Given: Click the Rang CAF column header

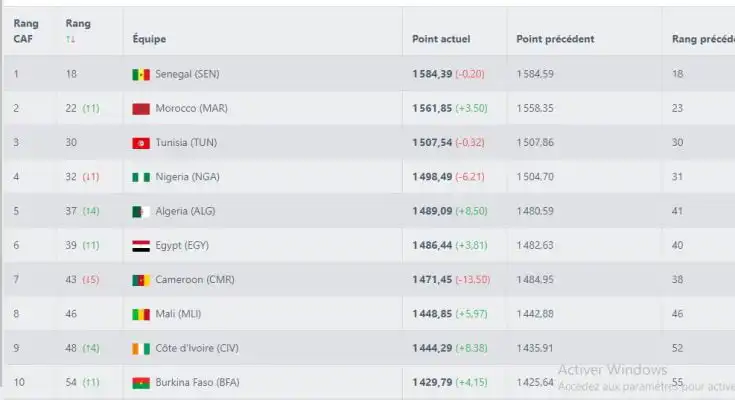Looking at the screenshot, I should 26,31.
